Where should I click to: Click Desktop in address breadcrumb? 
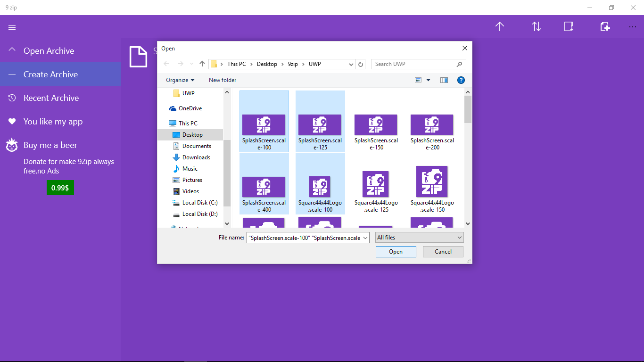pos(267,64)
